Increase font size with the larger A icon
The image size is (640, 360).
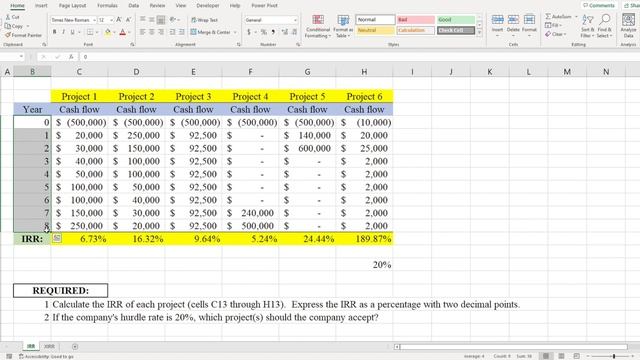pyautogui.click(x=119, y=20)
